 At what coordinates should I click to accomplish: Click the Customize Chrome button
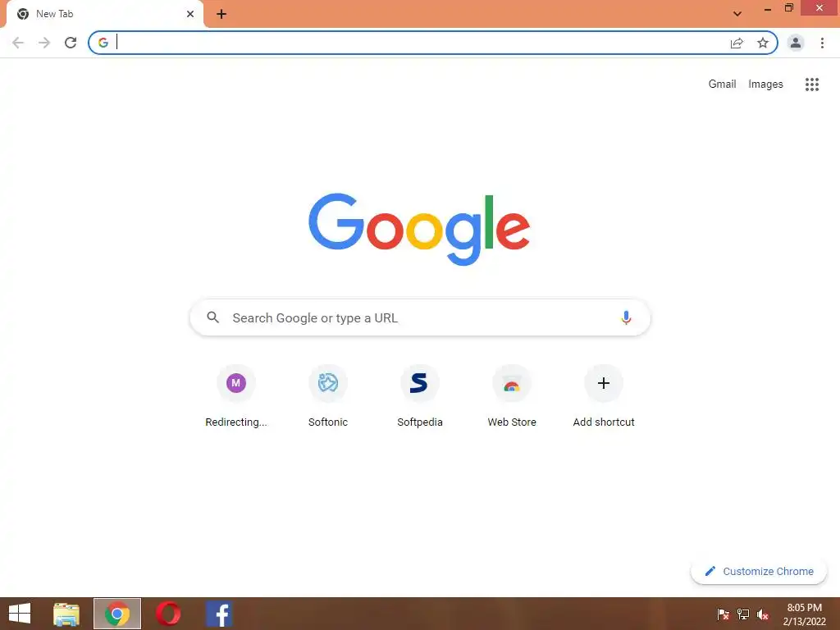point(759,571)
